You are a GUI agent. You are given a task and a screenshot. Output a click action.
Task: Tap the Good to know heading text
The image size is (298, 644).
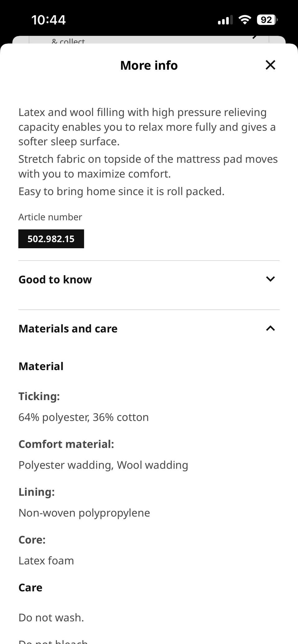point(55,280)
